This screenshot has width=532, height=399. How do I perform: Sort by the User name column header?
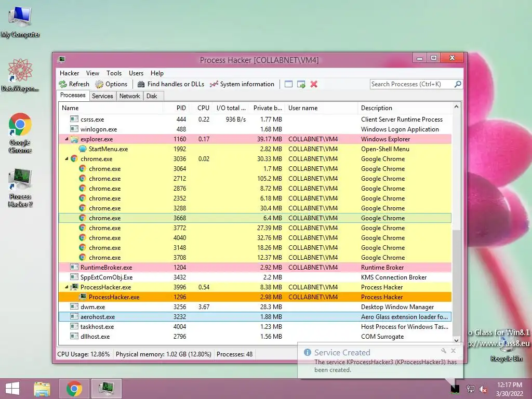coord(321,108)
